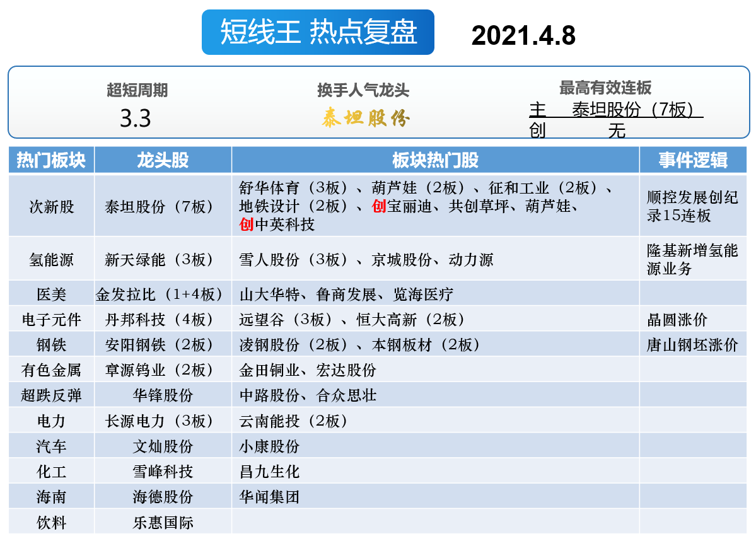Click the text 创中英科技
756x541 pixels.
coord(277,224)
